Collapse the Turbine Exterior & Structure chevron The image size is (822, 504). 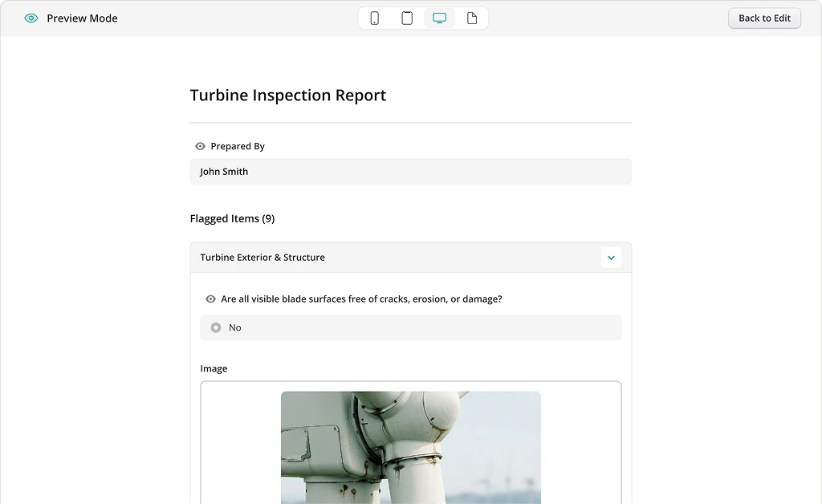pyautogui.click(x=611, y=258)
